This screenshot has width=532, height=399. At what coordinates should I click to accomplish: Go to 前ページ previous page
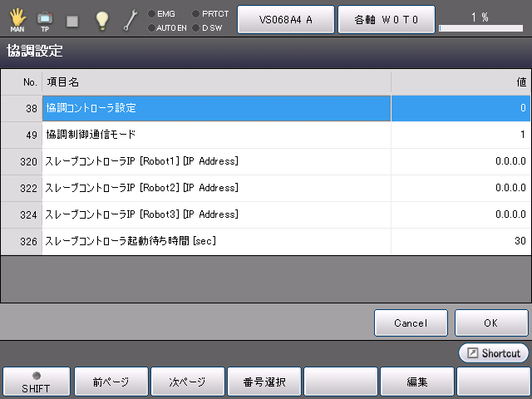(111, 382)
